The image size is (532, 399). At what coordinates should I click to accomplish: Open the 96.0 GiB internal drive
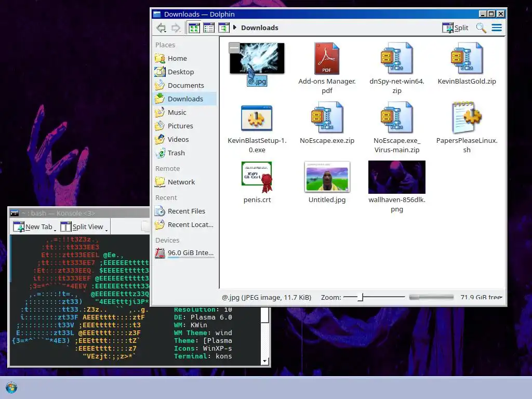185,253
